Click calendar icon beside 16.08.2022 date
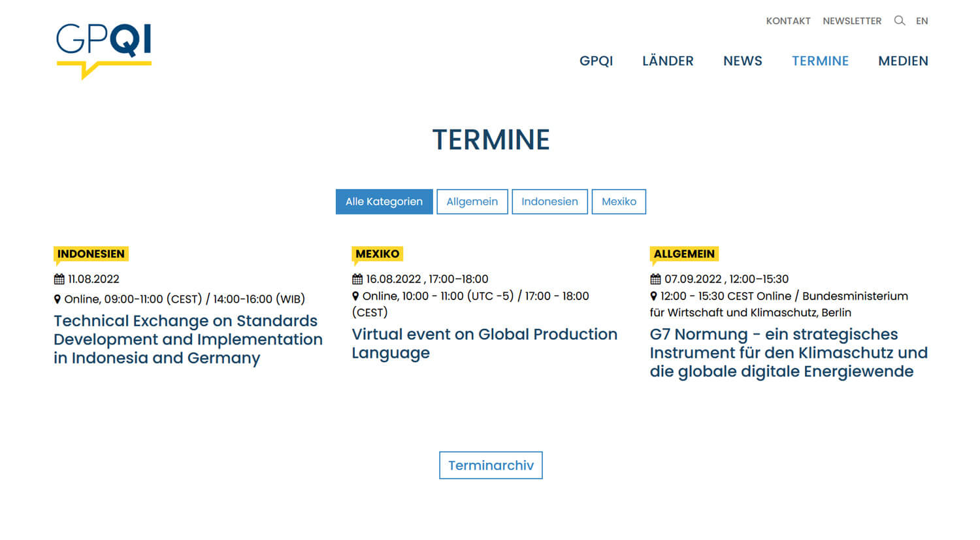The height and width of the screenshot is (540, 980). [x=357, y=279]
